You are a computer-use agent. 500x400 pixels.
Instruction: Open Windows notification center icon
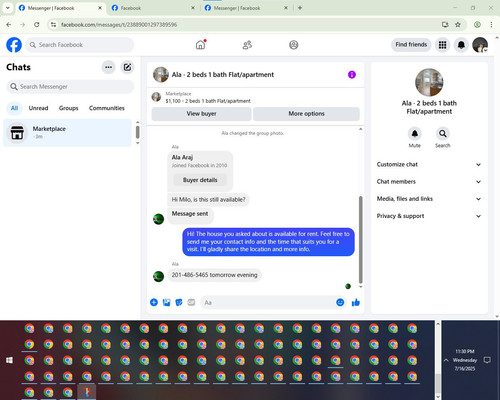coord(487,360)
